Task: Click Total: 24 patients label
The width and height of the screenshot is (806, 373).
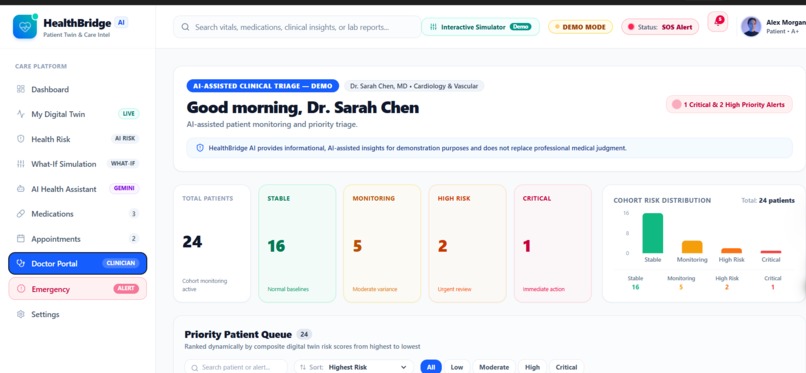Action: coord(768,200)
